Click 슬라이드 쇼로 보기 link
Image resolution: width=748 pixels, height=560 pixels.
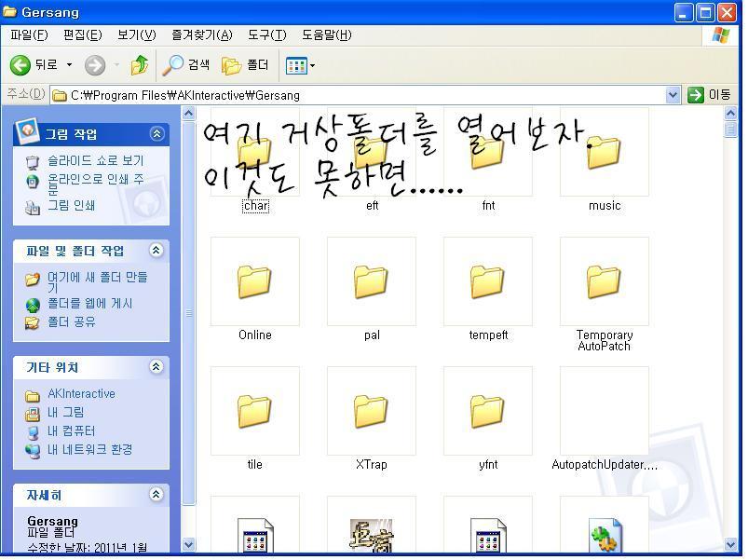tap(95, 161)
